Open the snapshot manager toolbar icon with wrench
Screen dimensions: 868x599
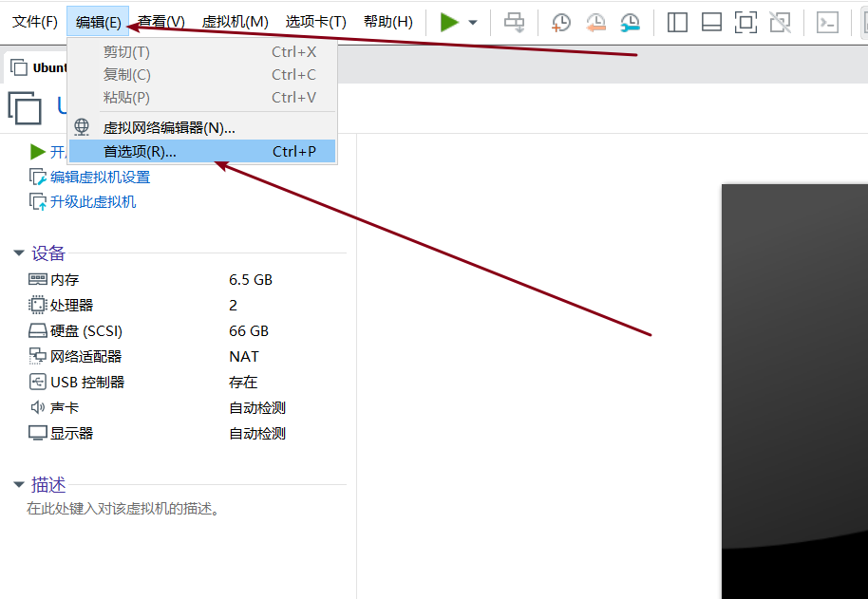(x=630, y=22)
